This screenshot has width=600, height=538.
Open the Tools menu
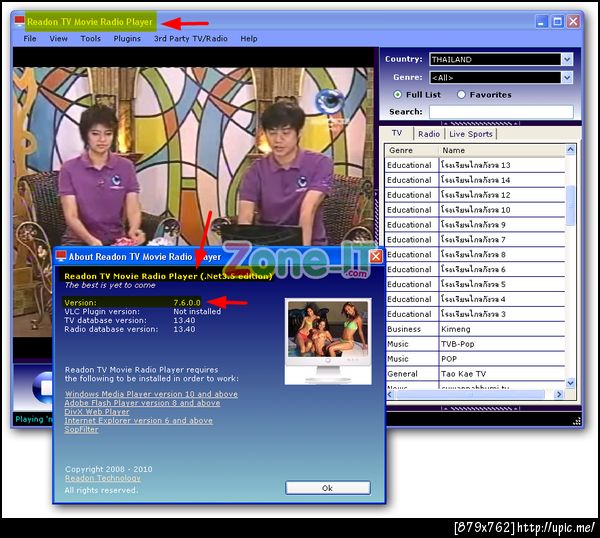tap(91, 39)
